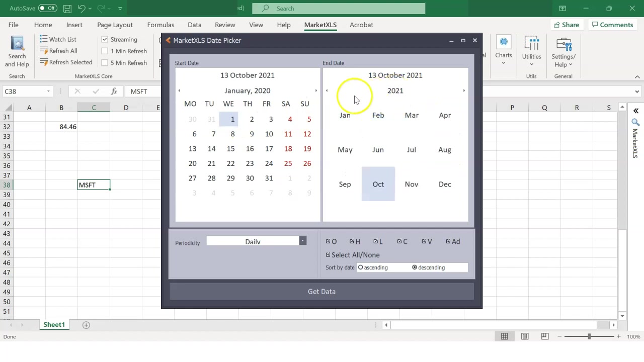Viewport: 644px width, 362px height.
Task: Switch to the Home tab
Action: coord(43,25)
